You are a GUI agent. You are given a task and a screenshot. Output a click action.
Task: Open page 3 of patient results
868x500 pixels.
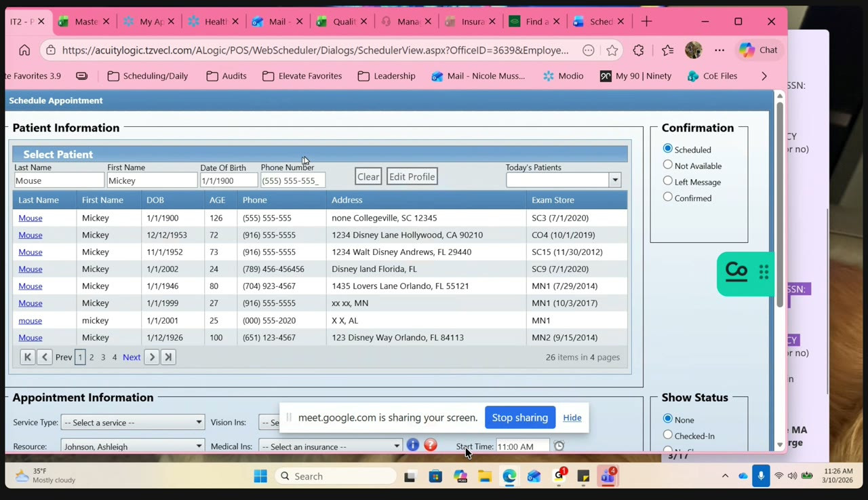(x=103, y=357)
